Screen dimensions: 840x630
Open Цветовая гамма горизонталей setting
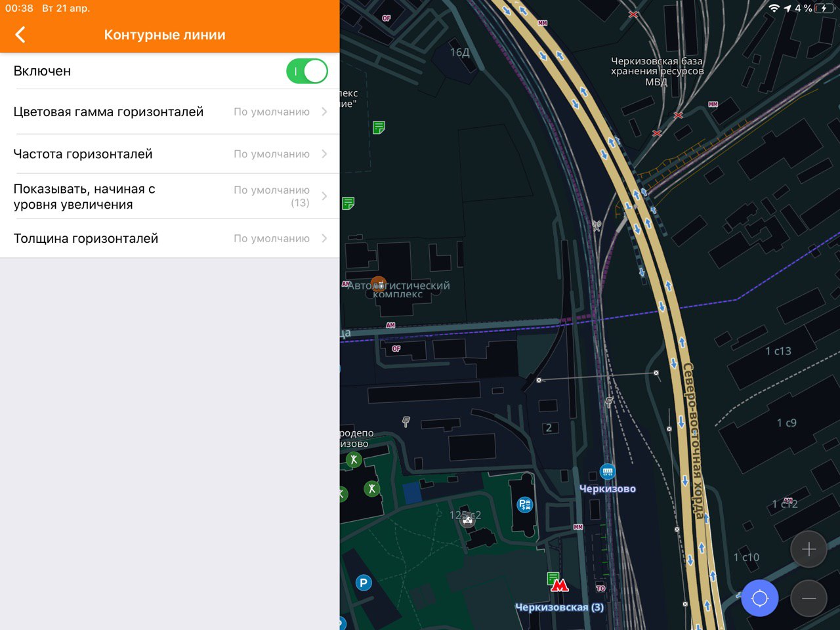coord(169,112)
